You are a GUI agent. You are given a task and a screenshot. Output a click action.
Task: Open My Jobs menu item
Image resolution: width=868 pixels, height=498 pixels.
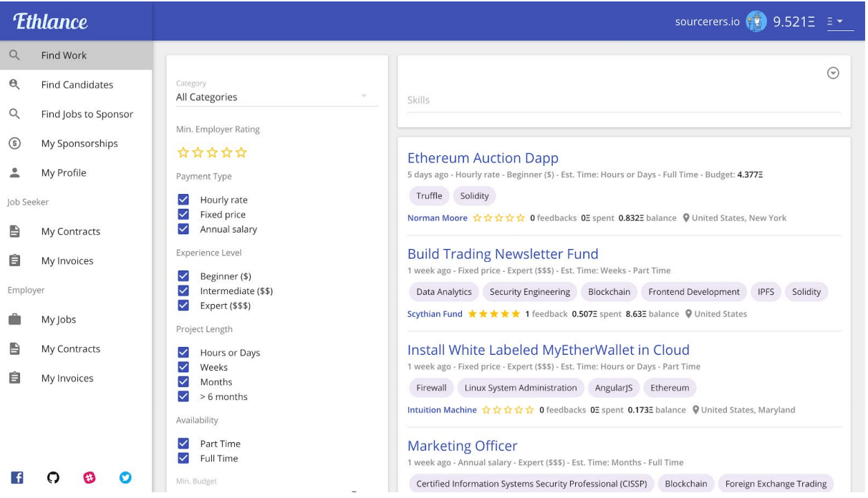point(76,319)
